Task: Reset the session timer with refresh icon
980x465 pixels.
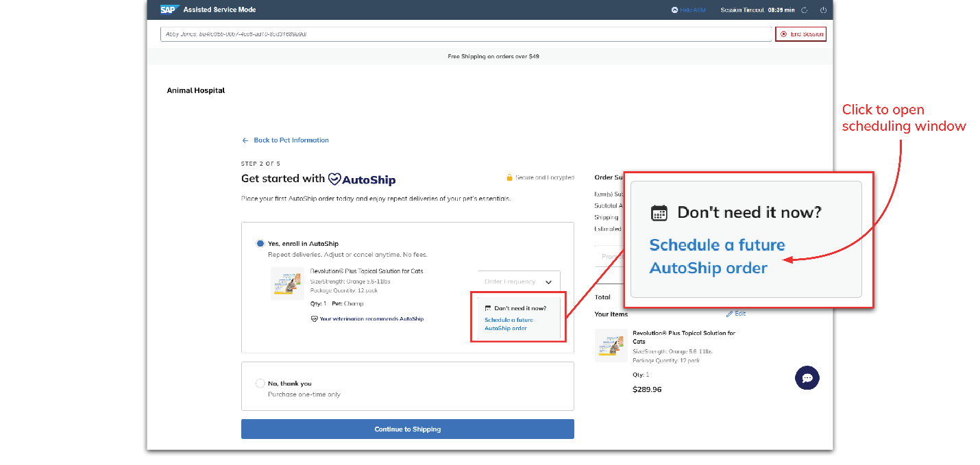Action: click(x=805, y=10)
